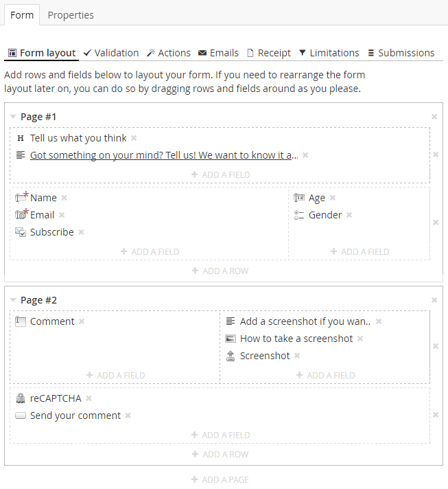Click ADD A PAGE at the bottom

[x=220, y=479]
